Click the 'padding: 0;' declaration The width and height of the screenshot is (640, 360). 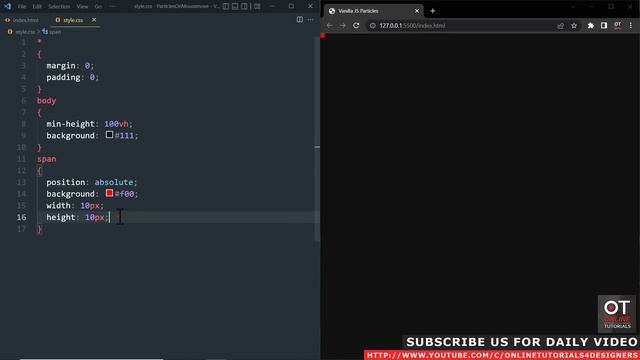(x=73, y=77)
